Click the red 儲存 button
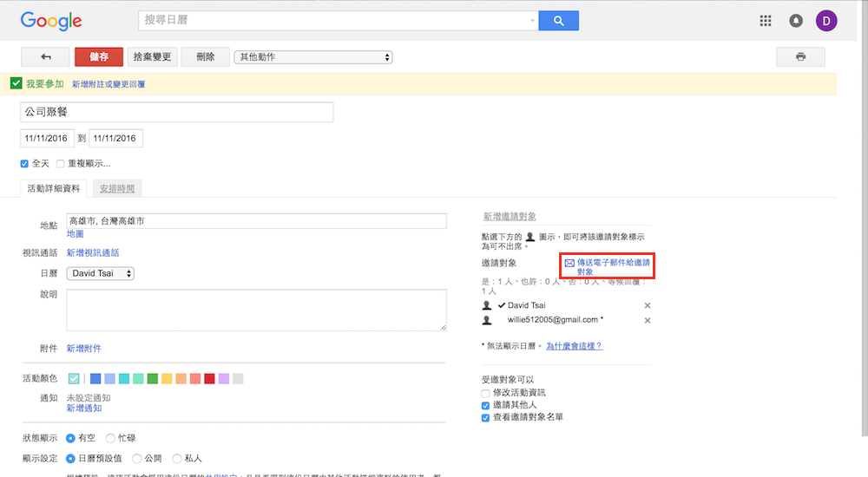 [x=99, y=57]
